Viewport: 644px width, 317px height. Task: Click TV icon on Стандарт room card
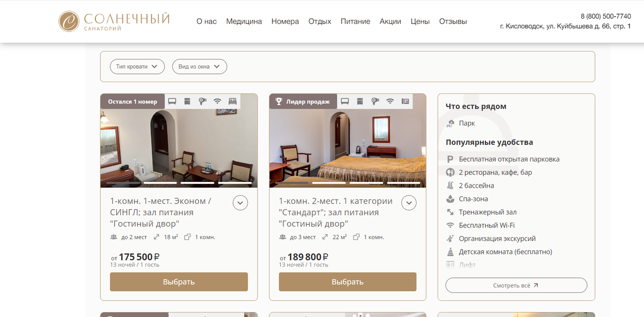click(x=345, y=101)
